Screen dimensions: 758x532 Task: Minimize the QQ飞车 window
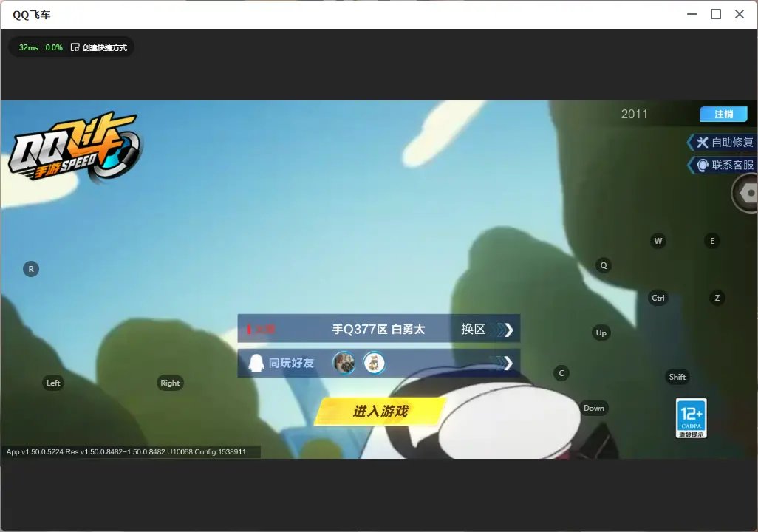coord(692,15)
